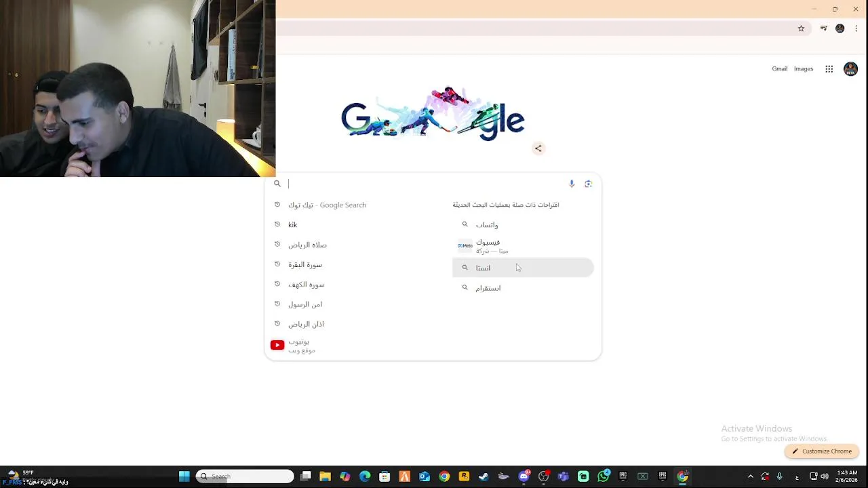Open Discord from taskbar
The width and height of the screenshot is (868, 488).
coord(524,476)
